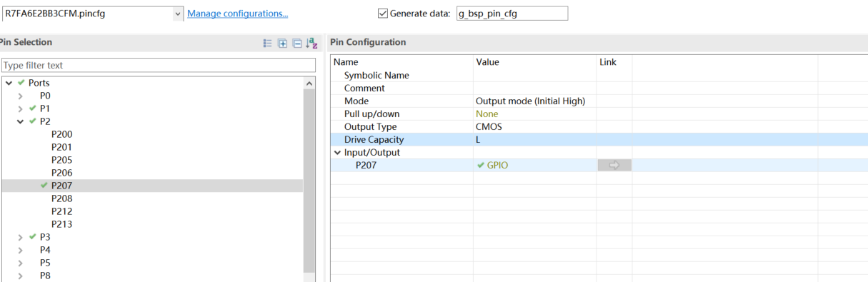The height and width of the screenshot is (282, 868).
Task: Click the P207 row name in Pin Configuration
Action: point(366,165)
